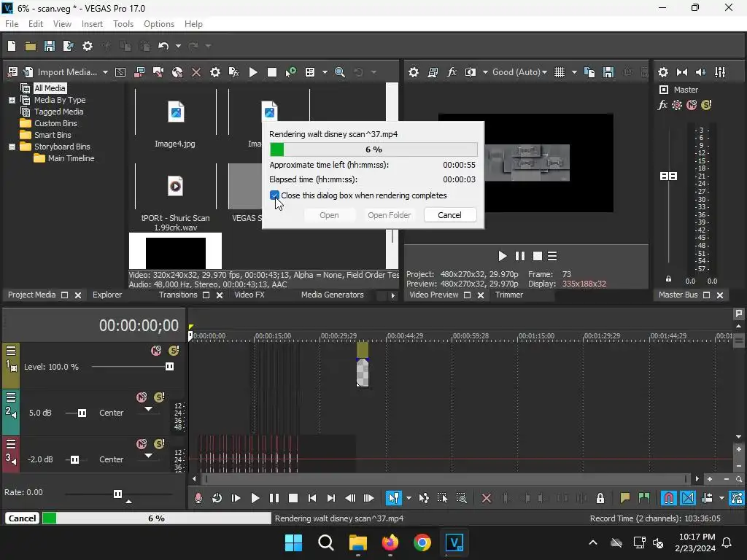
Task: Click Cancel button in status bar
Action: pyautogui.click(x=22, y=518)
